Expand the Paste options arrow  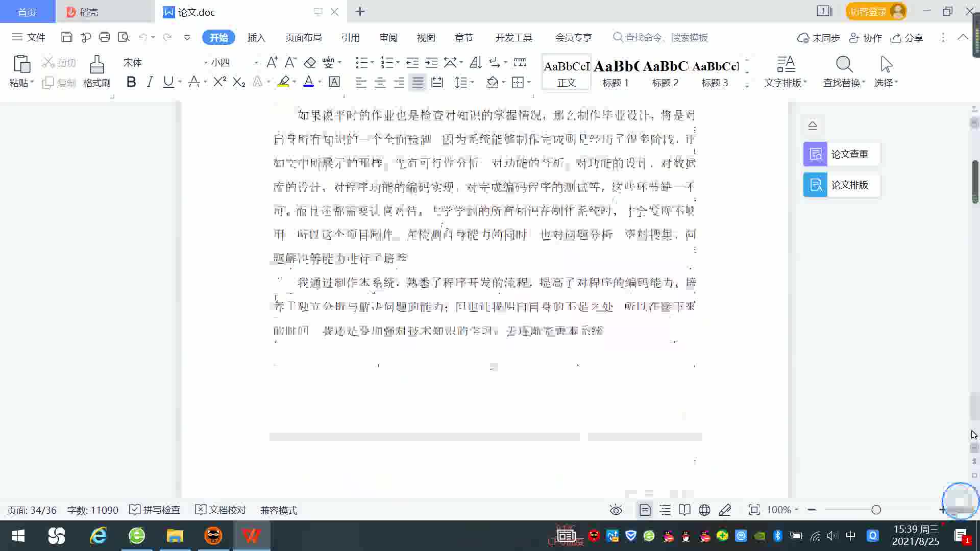[32, 83]
